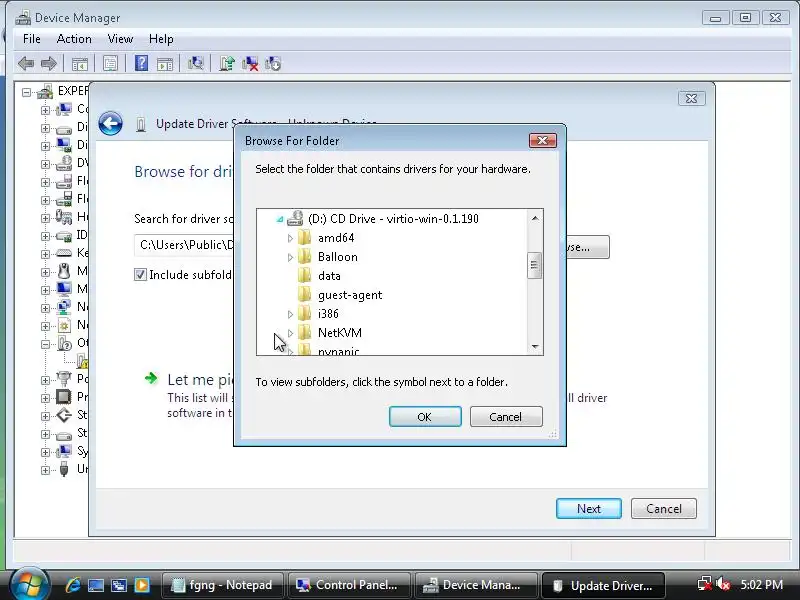The width and height of the screenshot is (800, 600).
Task: Click the round blue back arrow in the wizard
Action: pos(110,123)
